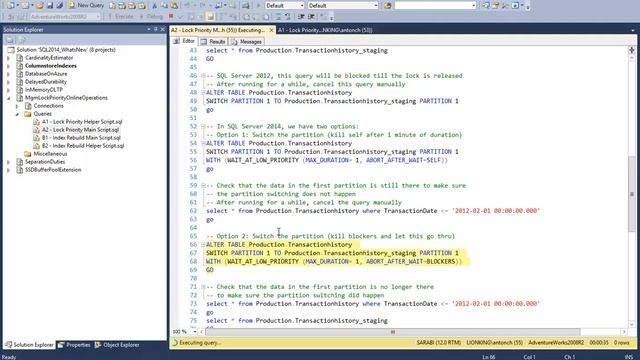Click the Copy toolbar icon
Image resolution: width=640 pixels, height=360 pixels.
click(x=164, y=6)
